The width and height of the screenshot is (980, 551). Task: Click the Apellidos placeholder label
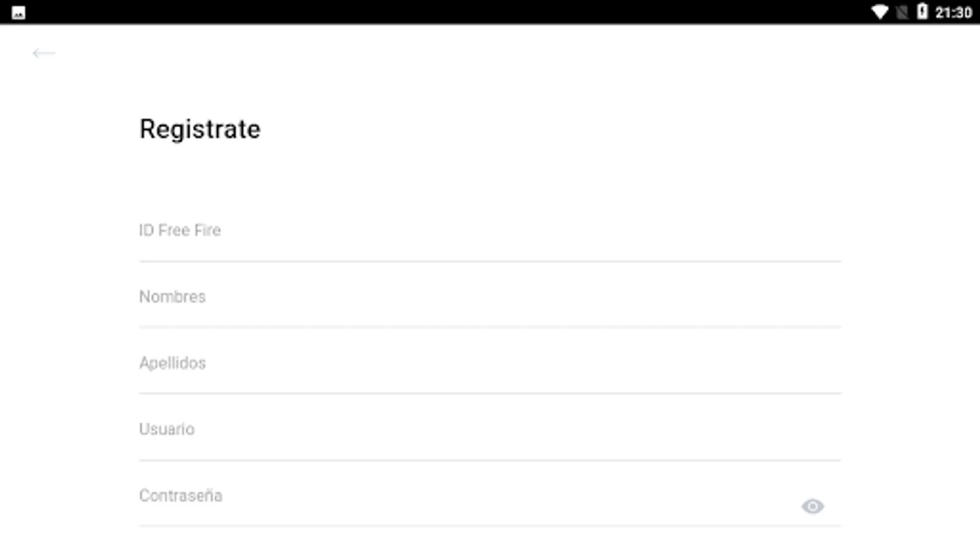point(172,363)
